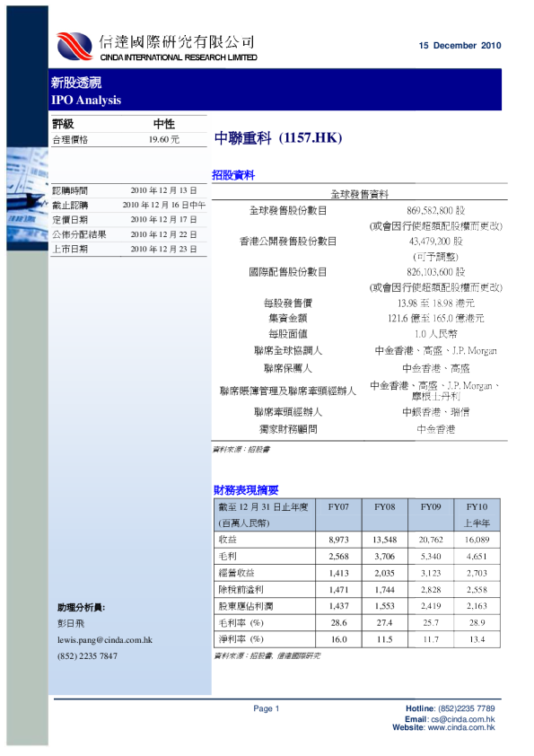Click the IPO Analysis heading

(x=86, y=100)
